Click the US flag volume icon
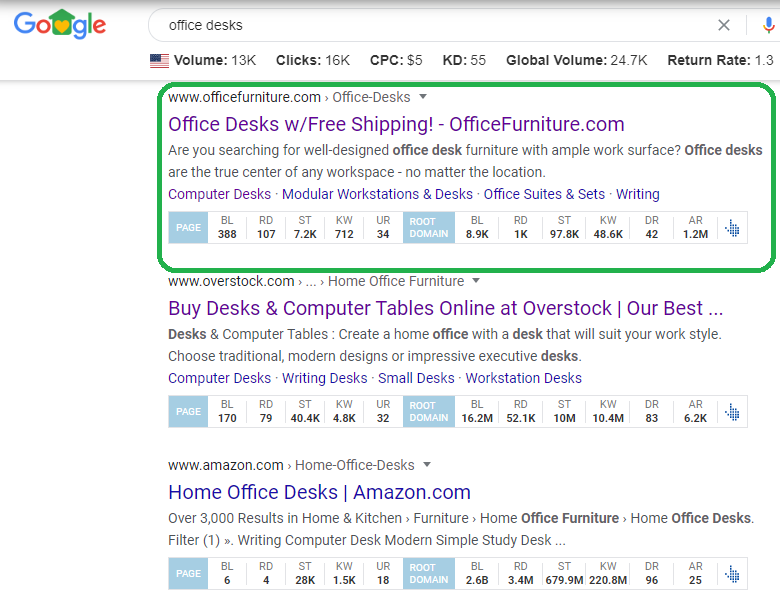This screenshot has height=608, width=780. (159, 60)
